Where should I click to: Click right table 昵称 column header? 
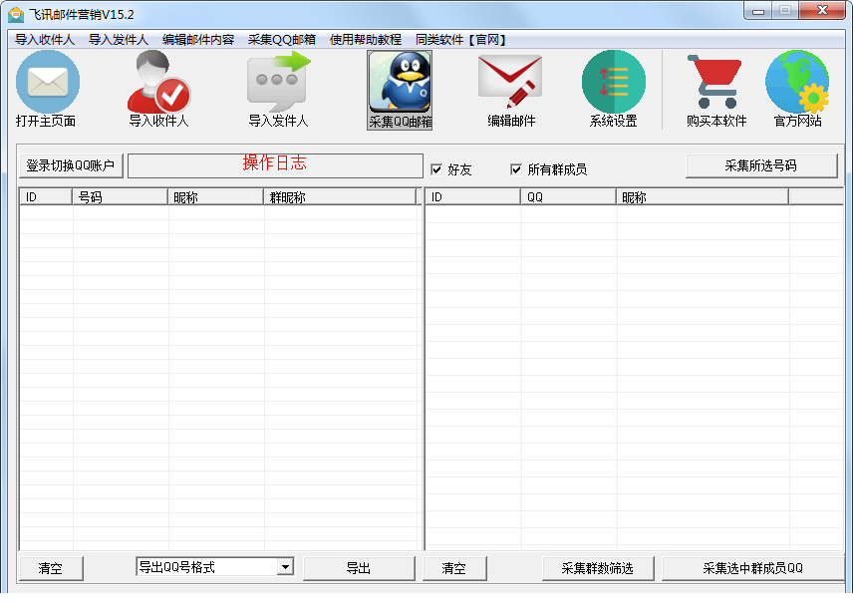pyautogui.click(x=703, y=197)
